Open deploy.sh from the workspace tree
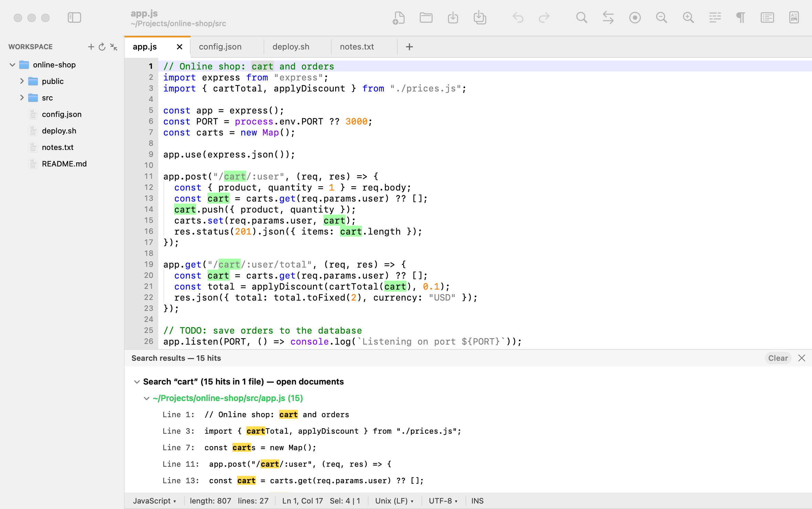This screenshot has height=509, width=812. click(x=59, y=131)
